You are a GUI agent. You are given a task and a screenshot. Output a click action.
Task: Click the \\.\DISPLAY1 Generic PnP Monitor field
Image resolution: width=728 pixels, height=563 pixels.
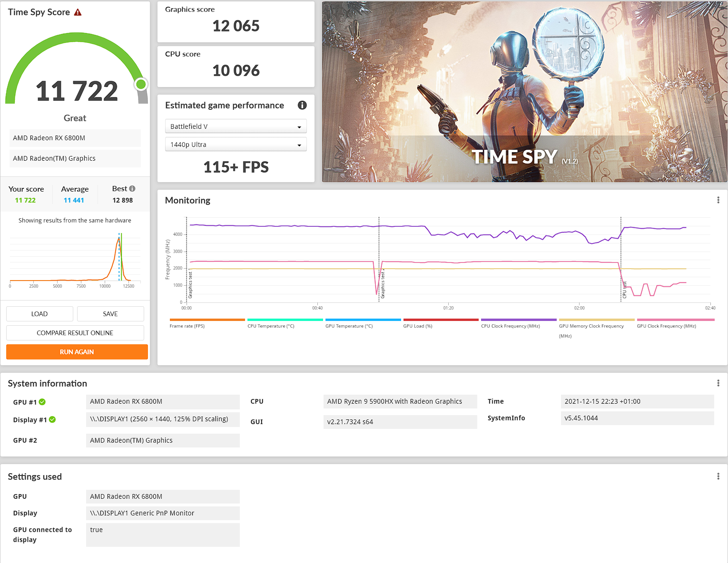163,513
